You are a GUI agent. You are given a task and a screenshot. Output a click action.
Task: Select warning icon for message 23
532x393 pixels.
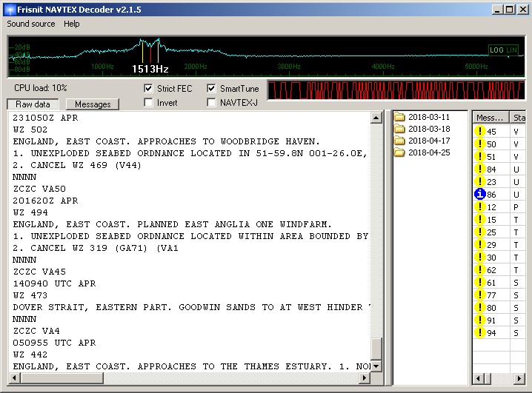(479, 181)
